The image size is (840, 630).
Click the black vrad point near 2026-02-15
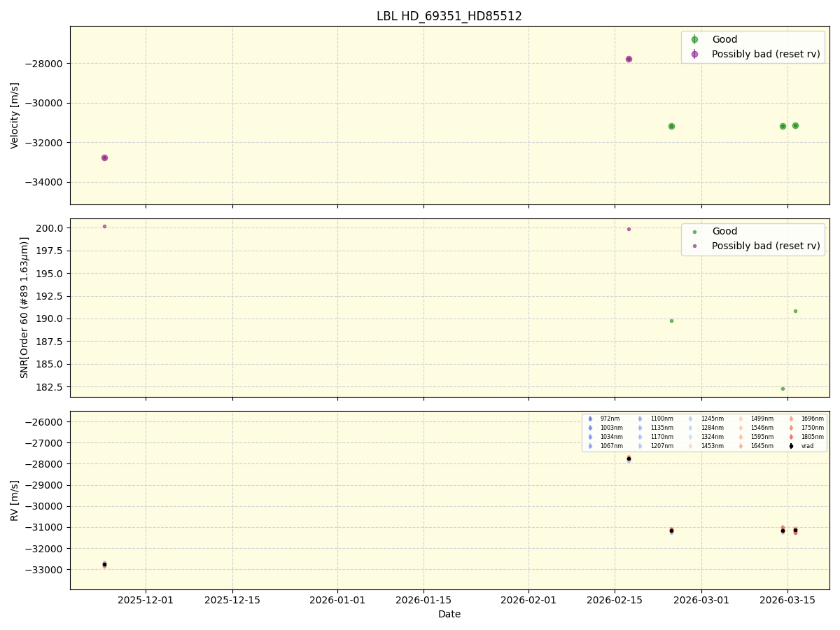(x=628, y=458)
